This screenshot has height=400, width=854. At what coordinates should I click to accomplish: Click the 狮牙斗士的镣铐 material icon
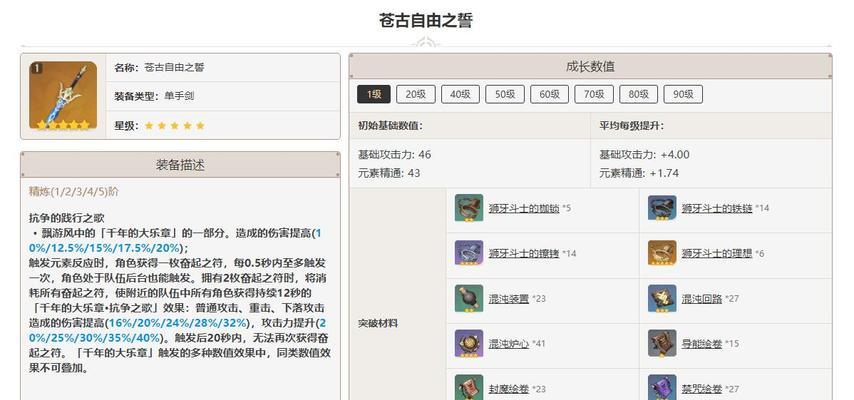click(469, 253)
